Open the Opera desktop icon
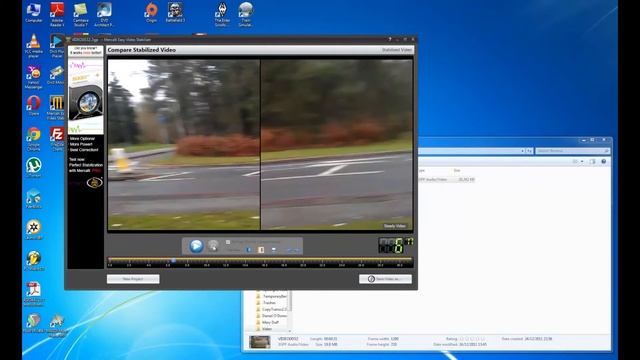 click(x=33, y=105)
